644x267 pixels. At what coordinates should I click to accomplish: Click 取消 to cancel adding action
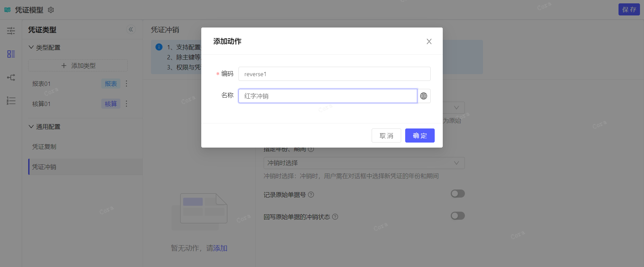386,136
